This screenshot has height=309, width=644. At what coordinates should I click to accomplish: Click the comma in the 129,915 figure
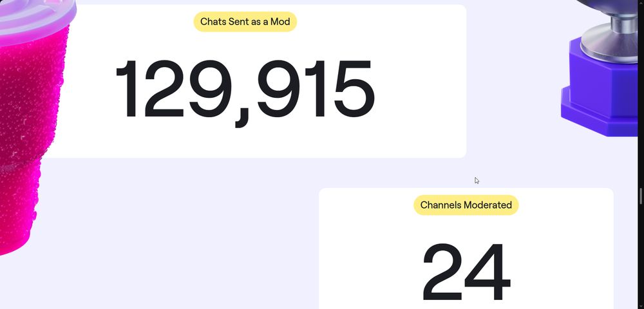[x=242, y=117]
